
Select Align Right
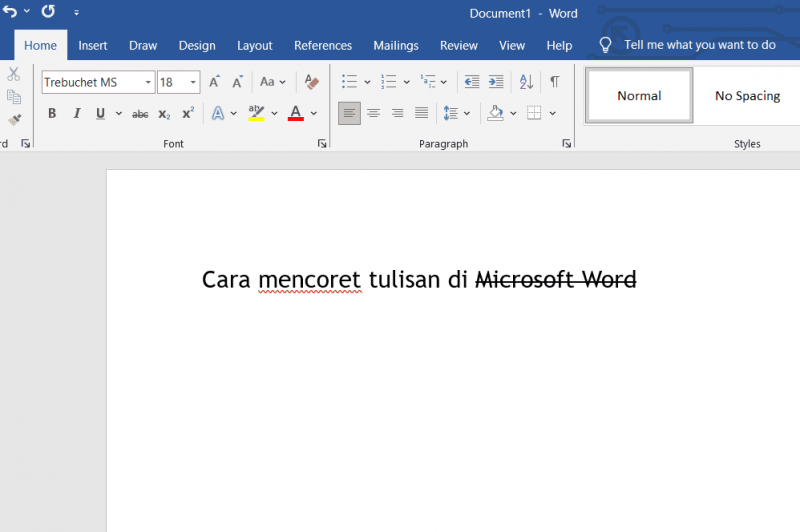coord(397,113)
